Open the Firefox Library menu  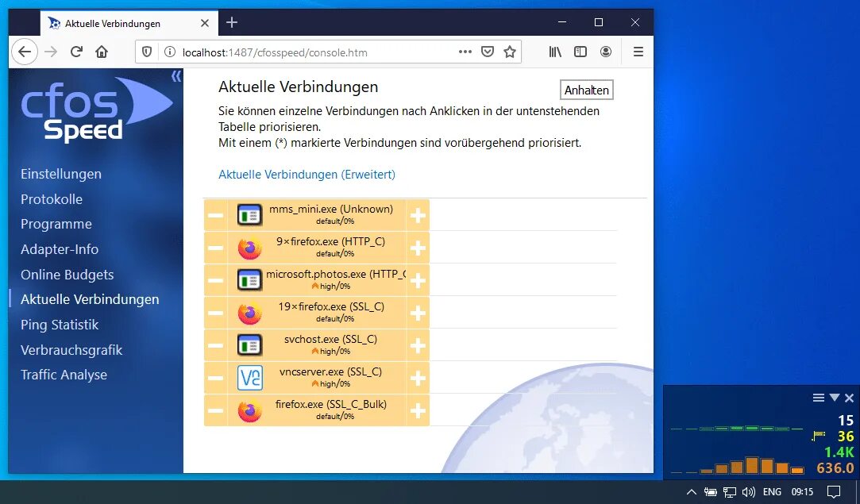click(x=555, y=52)
